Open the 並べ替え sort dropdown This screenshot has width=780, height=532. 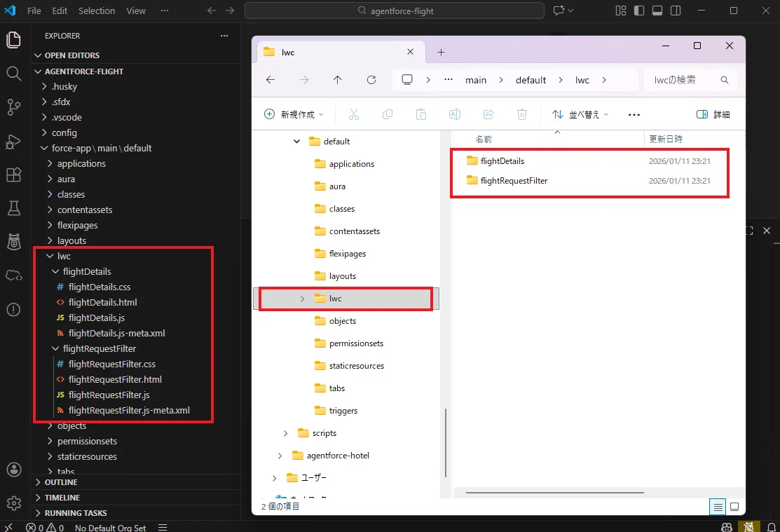click(580, 114)
